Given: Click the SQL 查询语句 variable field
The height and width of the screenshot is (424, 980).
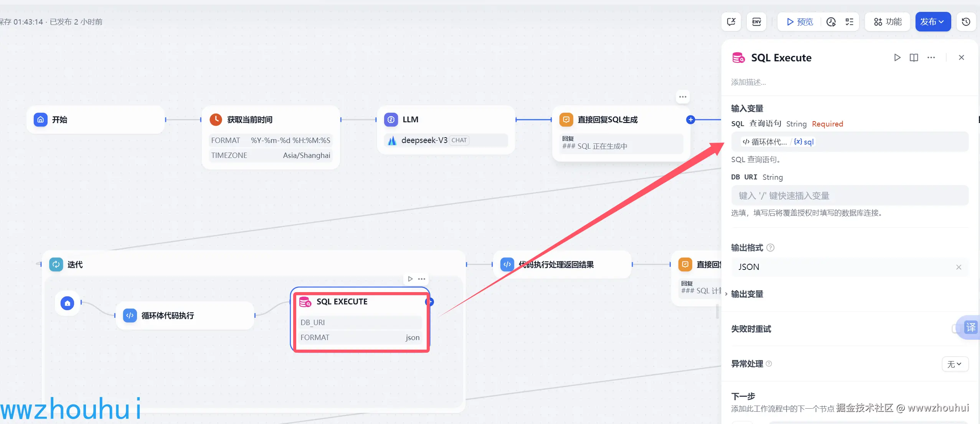Looking at the screenshot, I should click(850, 142).
